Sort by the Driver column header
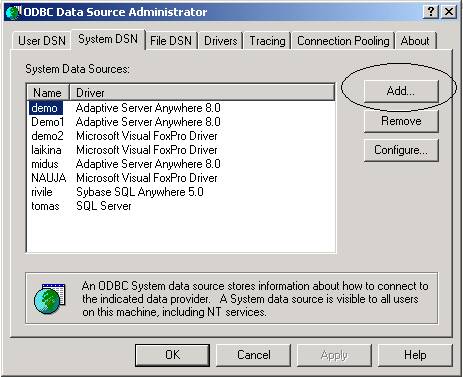This screenshot has height=377, width=463. tap(202, 92)
